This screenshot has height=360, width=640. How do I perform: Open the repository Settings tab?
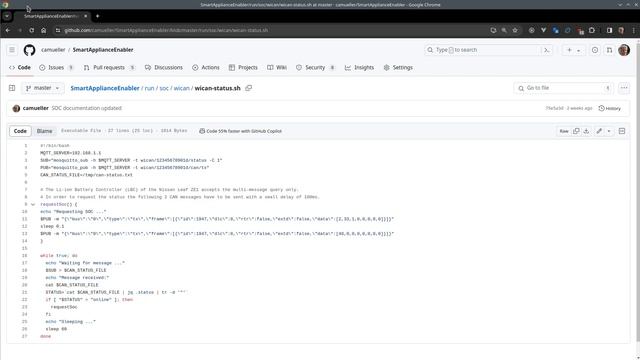(398, 67)
